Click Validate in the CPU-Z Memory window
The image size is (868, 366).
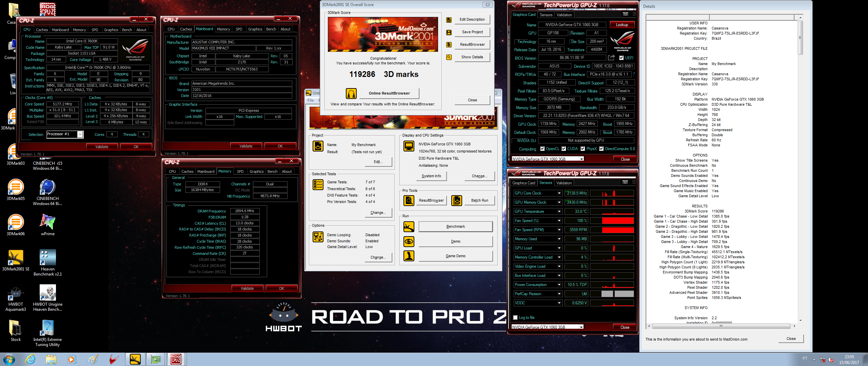point(247,288)
